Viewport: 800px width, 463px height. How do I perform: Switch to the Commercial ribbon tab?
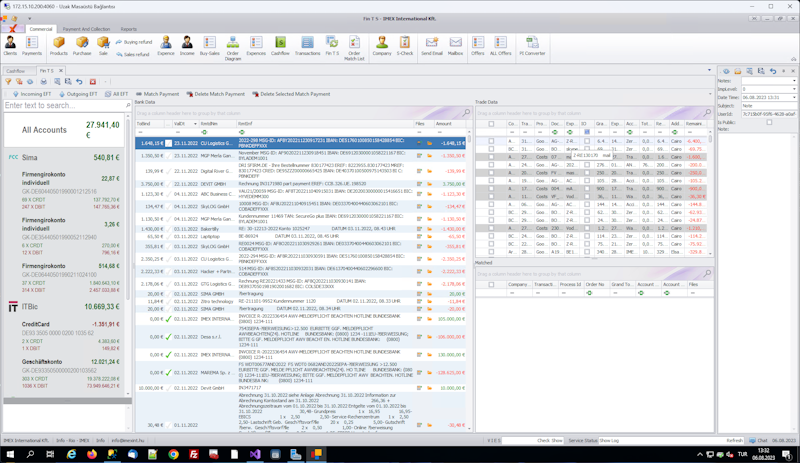[41, 29]
